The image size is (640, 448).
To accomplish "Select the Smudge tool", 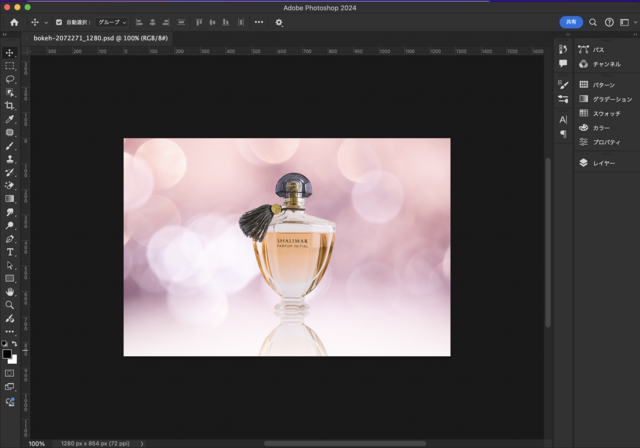I will [x=10, y=212].
